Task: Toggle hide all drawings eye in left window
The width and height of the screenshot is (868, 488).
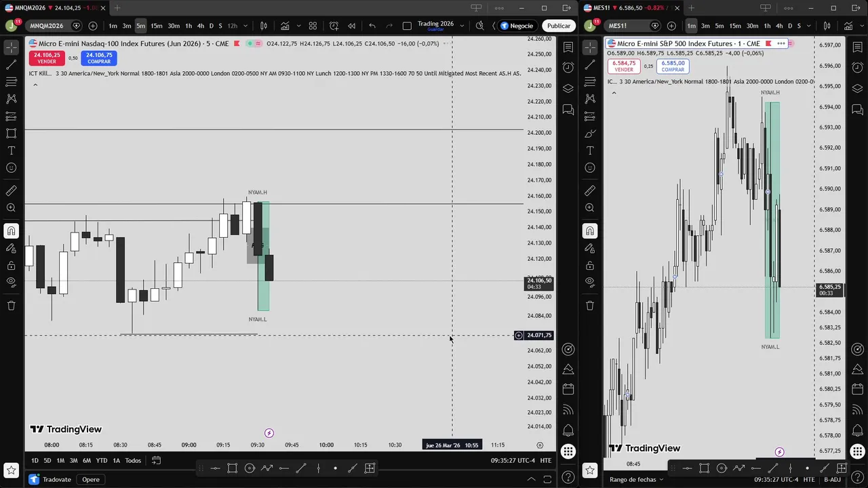Action: coord(12,282)
